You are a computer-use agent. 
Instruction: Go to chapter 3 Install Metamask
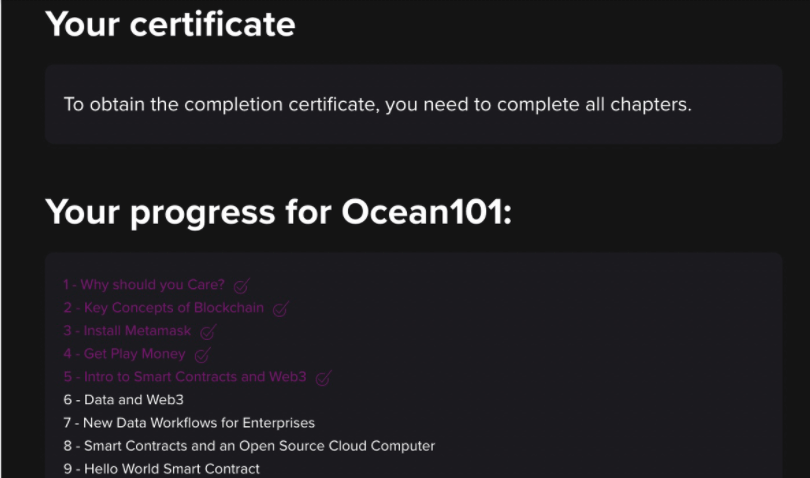[127, 331]
